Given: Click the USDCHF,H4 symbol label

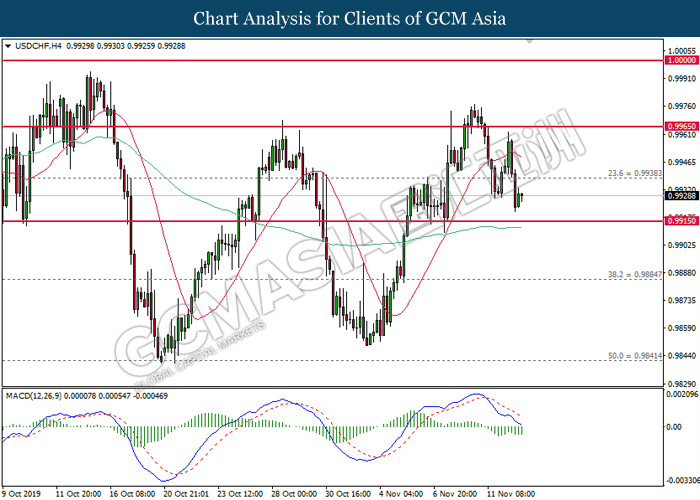Looking at the screenshot, I should tap(36, 45).
